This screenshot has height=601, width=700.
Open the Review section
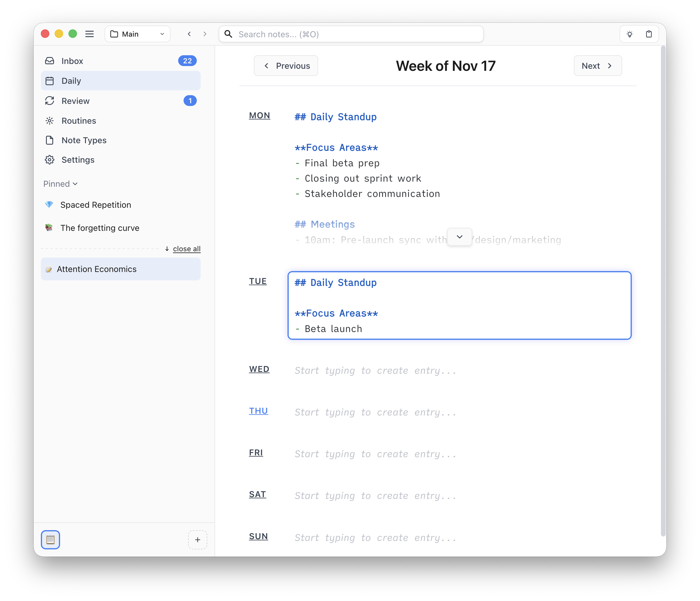click(75, 101)
